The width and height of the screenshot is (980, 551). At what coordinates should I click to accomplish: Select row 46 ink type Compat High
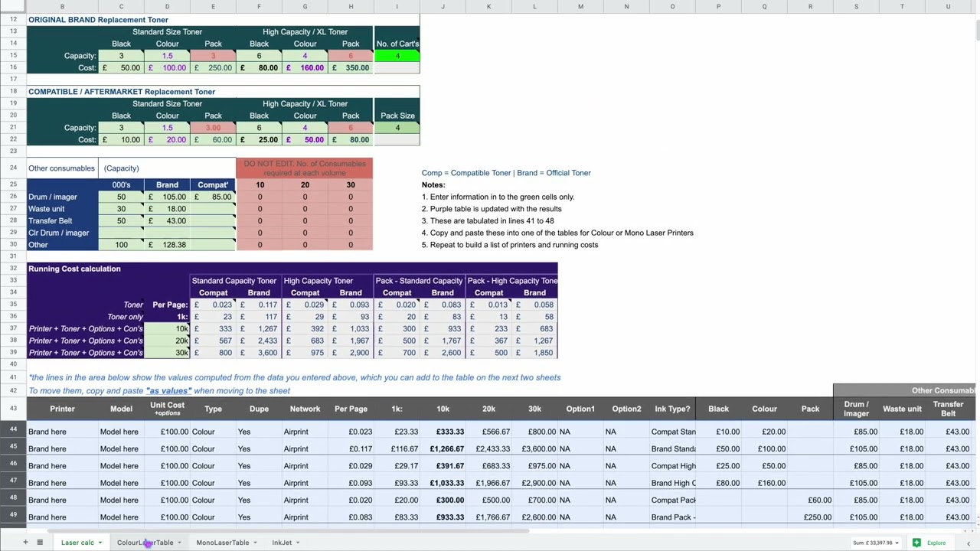click(672, 466)
